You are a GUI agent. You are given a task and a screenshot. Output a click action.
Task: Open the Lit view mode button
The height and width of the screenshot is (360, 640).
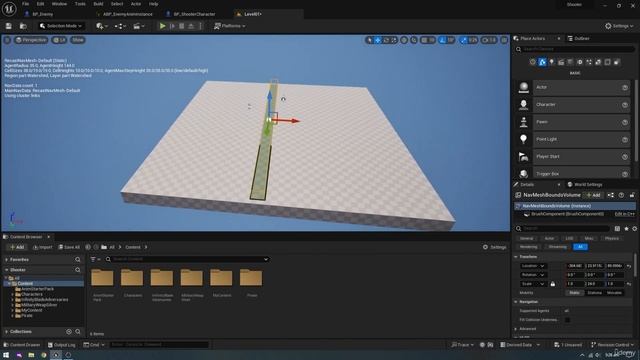[60, 40]
